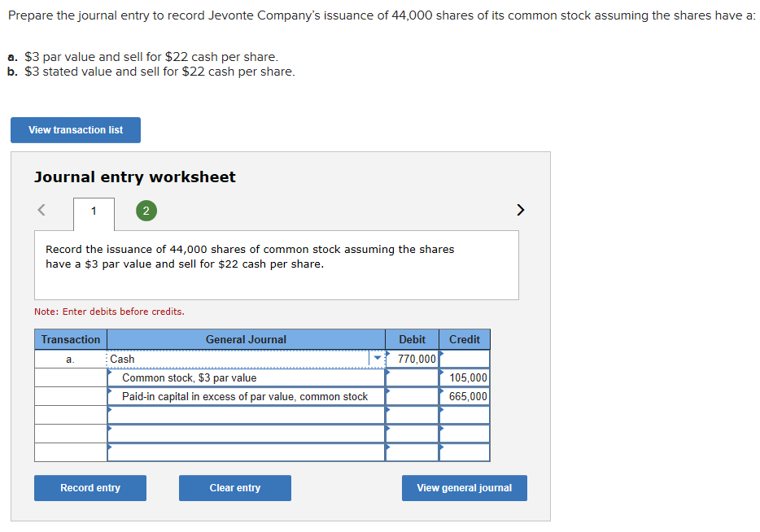This screenshot has width=760, height=532.
Task: Click the Debit column header
Action: click(411, 339)
